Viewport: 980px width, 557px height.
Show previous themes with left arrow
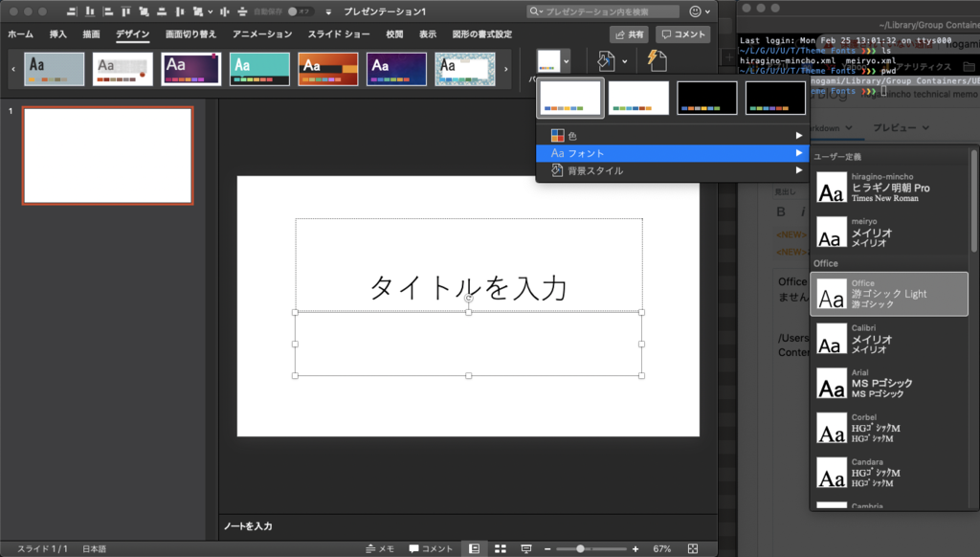13,69
